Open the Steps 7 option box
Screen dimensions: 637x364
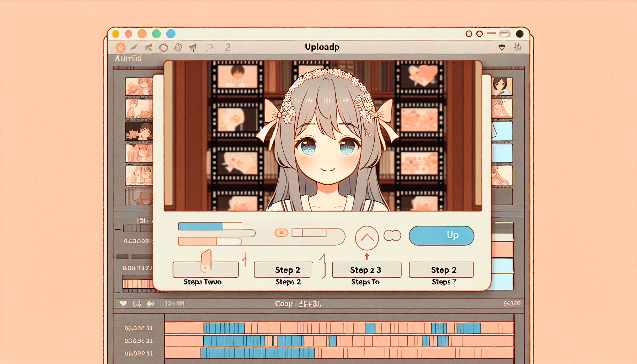tap(441, 269)
